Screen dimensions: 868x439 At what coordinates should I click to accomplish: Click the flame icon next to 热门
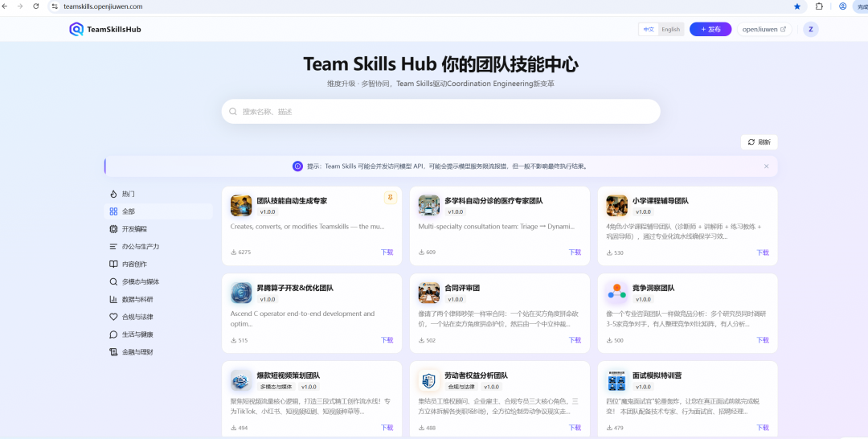point(113,194)
